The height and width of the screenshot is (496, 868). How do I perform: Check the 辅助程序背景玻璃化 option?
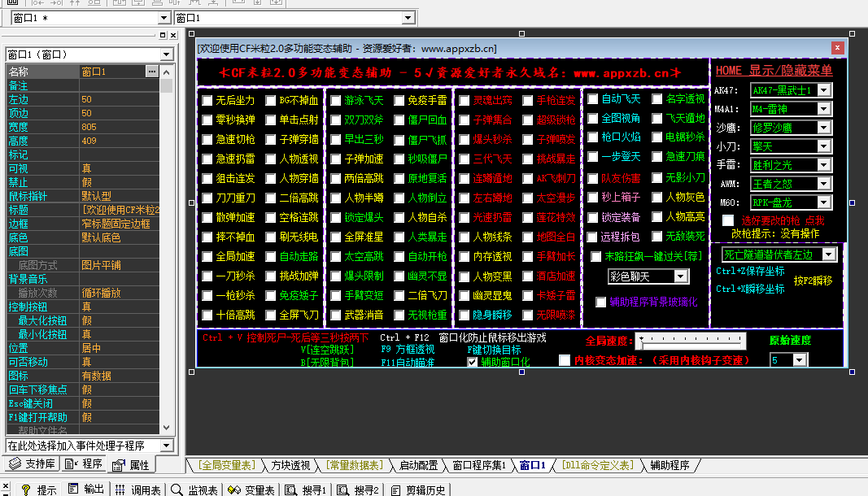point(601,302)
